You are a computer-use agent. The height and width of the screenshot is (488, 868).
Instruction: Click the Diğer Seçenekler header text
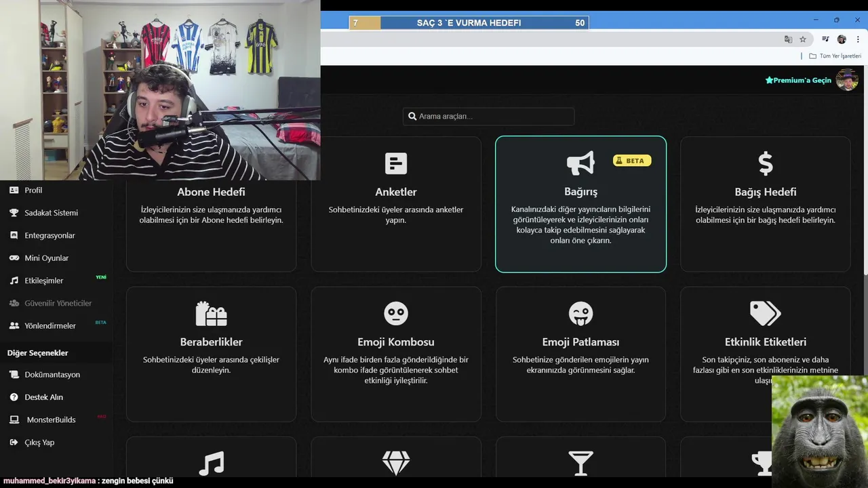(x=38, y=353)
